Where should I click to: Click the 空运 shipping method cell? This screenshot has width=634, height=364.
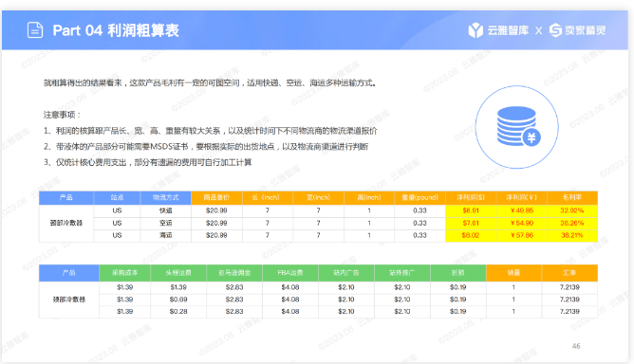[x=166, y=223]
